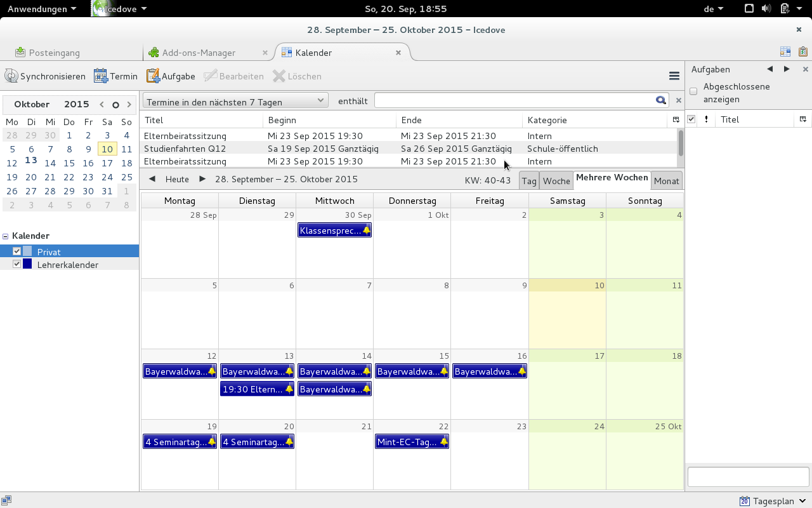Select the Woche view tab
Viewport: 812px width, 508px height.
556,181
